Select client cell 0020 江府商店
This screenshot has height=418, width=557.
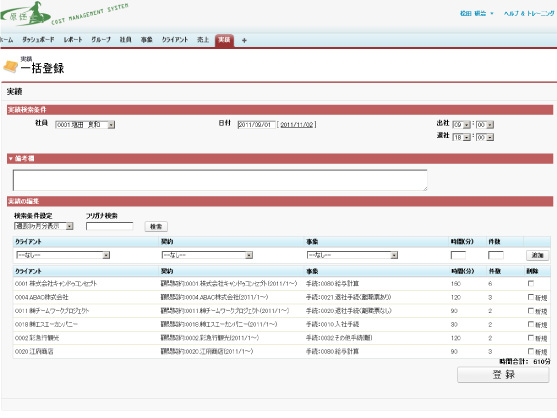coord(34,352)
